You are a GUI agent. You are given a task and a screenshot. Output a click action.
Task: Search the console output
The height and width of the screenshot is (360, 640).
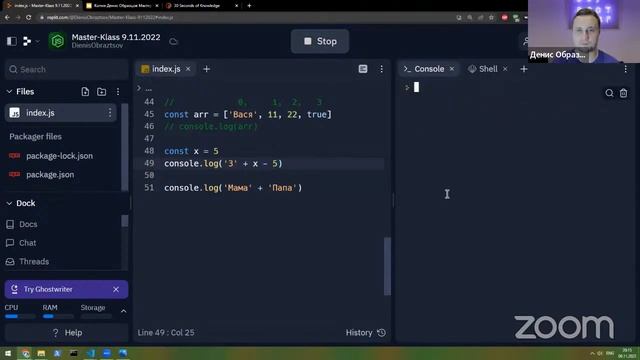tap(609, 93)
